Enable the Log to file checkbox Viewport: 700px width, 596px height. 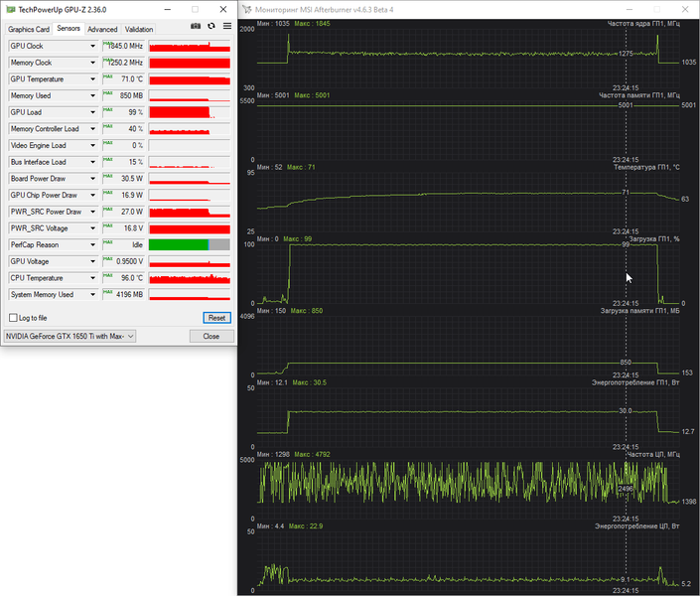click(x=13, y=318)
